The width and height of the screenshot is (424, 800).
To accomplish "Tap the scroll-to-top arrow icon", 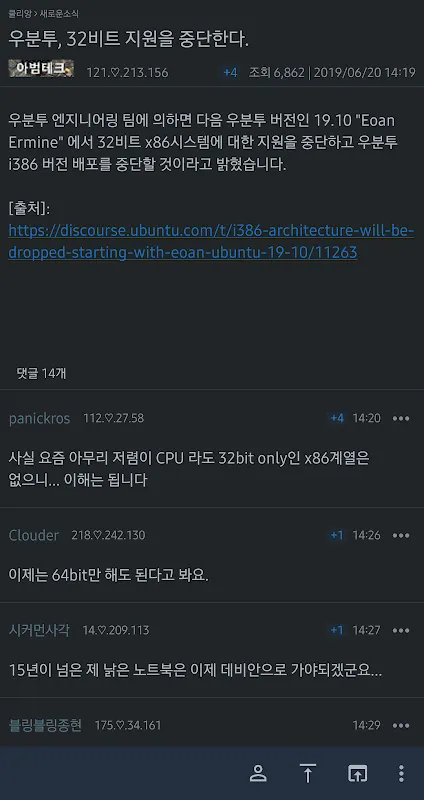I will (308, 773).
